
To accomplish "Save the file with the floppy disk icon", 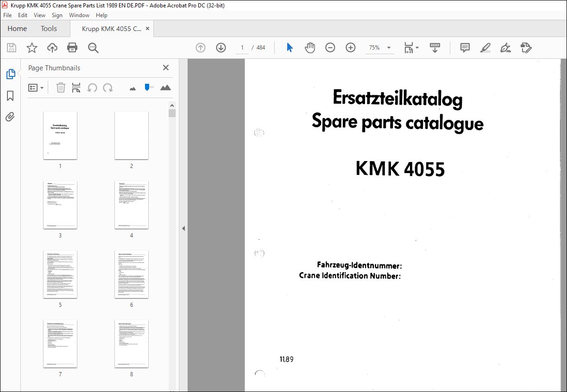I will pyautogui.click(x=12, y=48).
